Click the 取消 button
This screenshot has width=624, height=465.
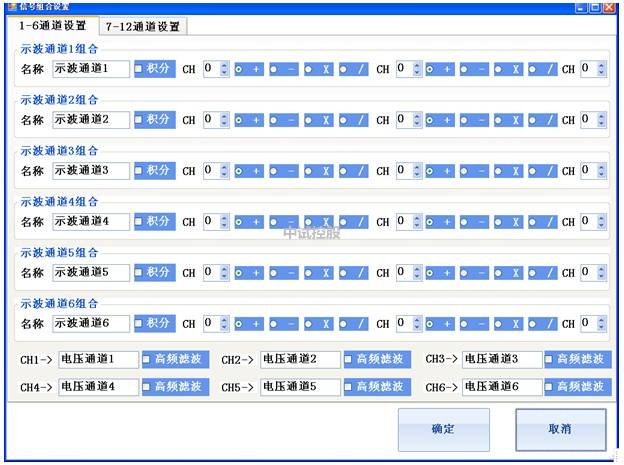560,429
